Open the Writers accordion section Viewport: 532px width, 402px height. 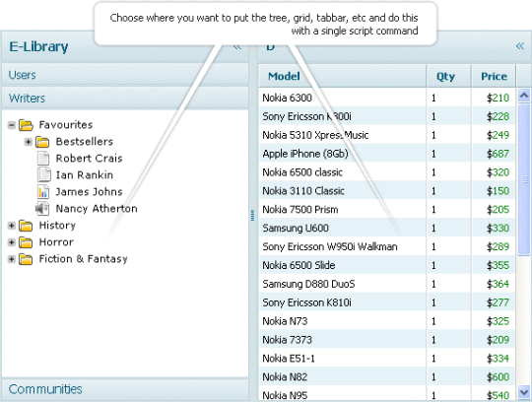coord(125,99)
